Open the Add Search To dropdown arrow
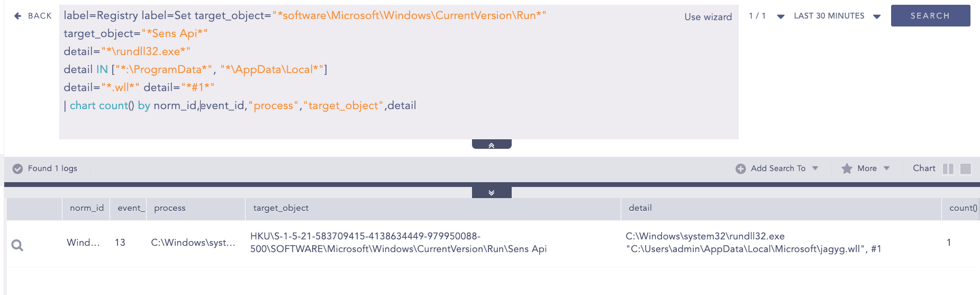Image resolution: width=980 pixels, height=295 pixels. point(815,168)
